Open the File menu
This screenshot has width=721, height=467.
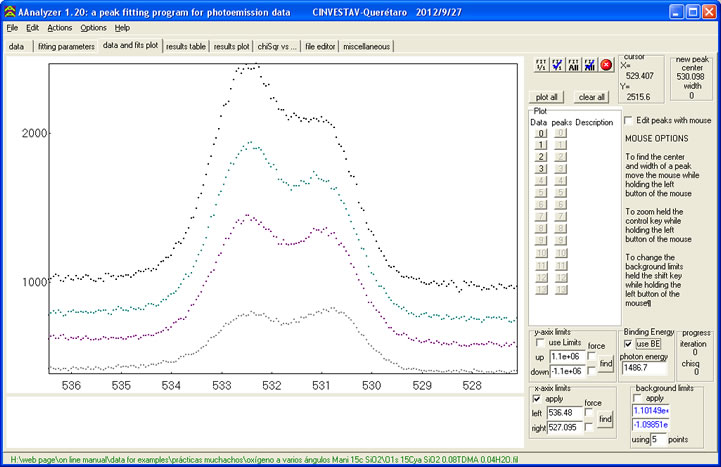(x=12, y=28)
